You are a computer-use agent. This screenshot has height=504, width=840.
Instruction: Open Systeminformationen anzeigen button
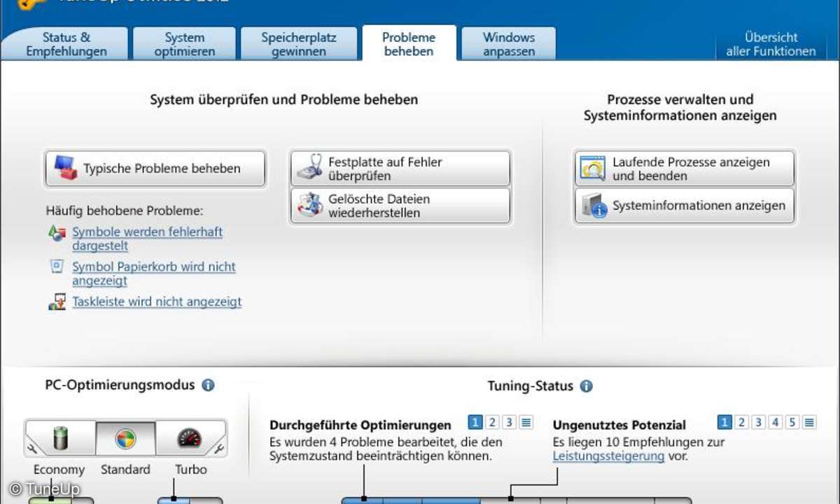(x=685, y=206)
